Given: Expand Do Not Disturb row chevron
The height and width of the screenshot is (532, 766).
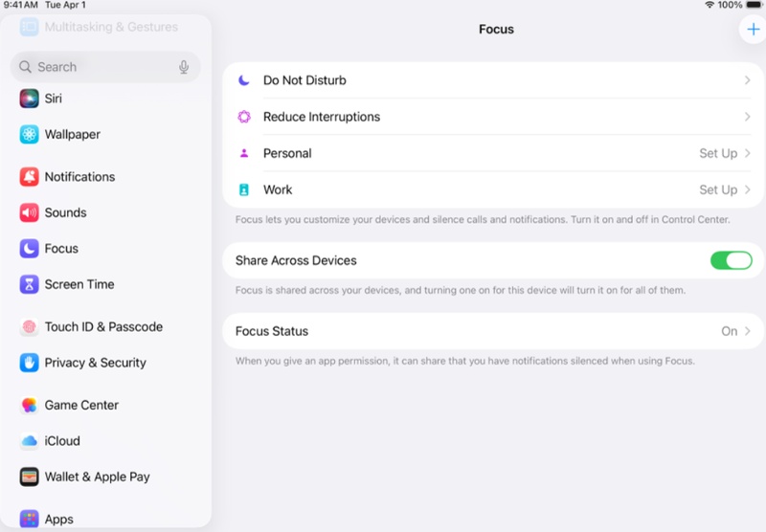Looking at the screenshot, I should [x=747, y=80].
